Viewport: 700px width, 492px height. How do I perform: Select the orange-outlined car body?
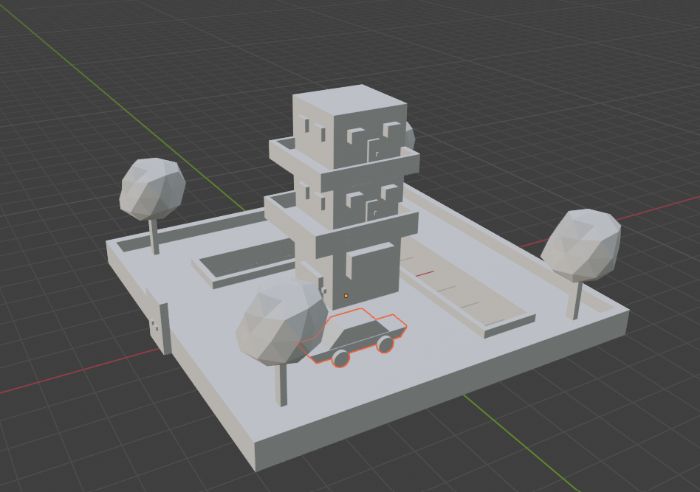coord(357,335)
